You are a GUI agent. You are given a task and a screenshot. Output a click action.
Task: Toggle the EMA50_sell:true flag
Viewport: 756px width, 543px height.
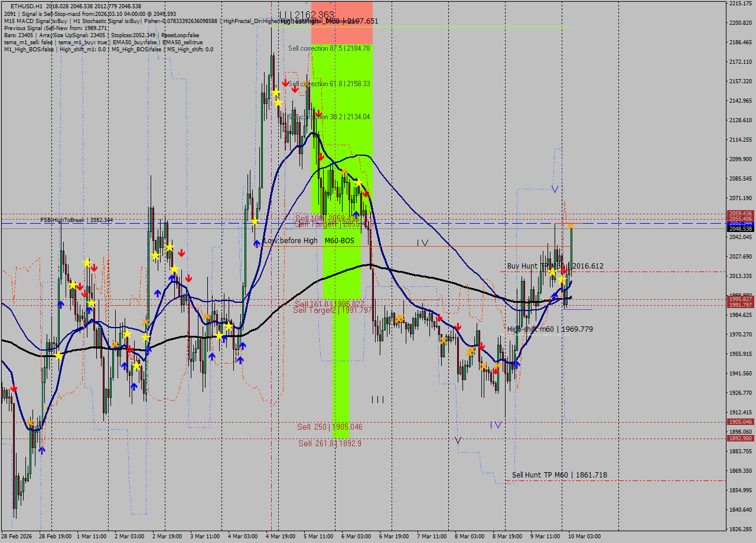pos(183,42)
